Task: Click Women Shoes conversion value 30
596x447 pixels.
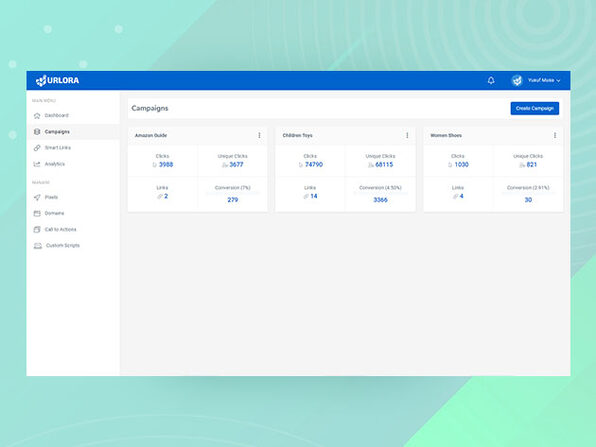Action: [528, 200]
